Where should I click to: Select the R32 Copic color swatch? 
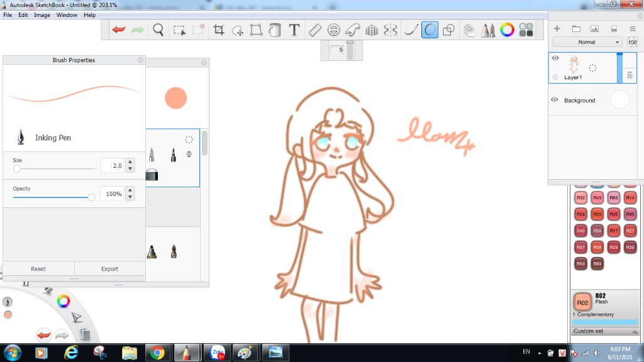click(x=580, y=197)
